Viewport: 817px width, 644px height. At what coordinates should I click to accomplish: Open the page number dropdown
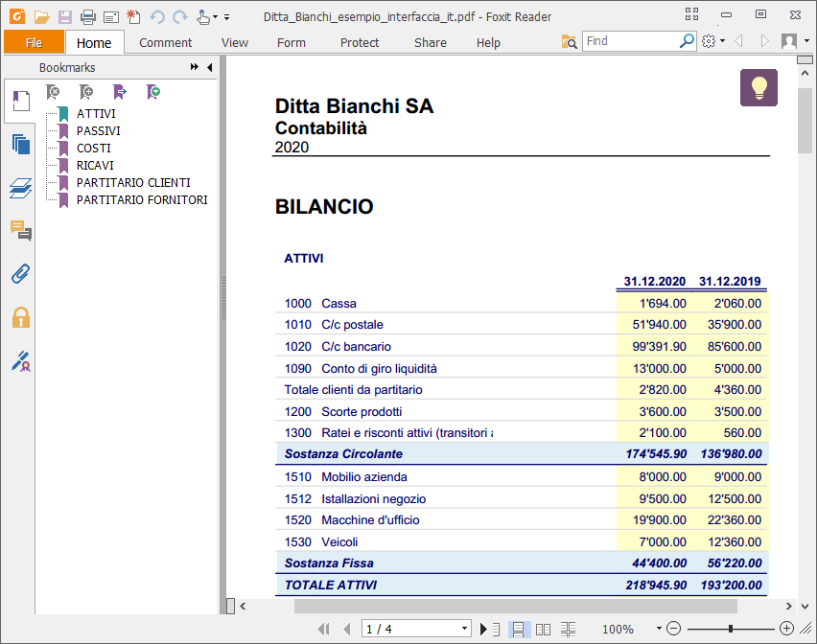(x=464, y=629)
